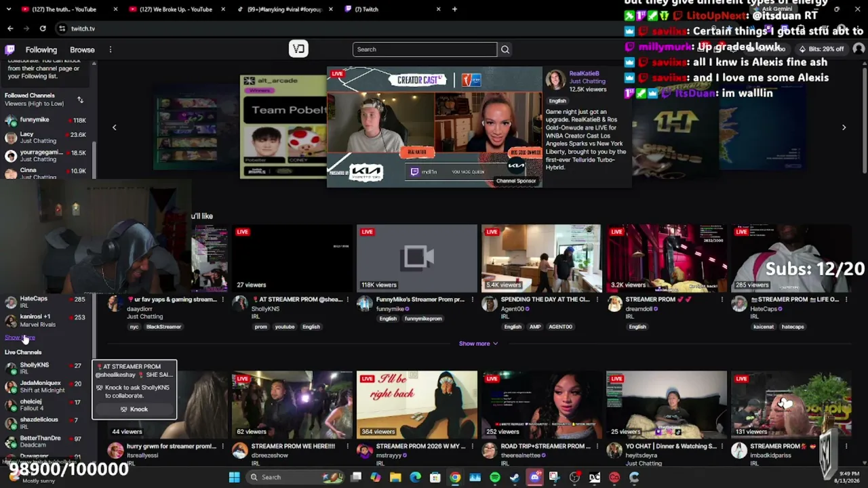Select JadaMoniquex in Live Channels
Screen dimensions: 868x488
[x=46, y=386]
